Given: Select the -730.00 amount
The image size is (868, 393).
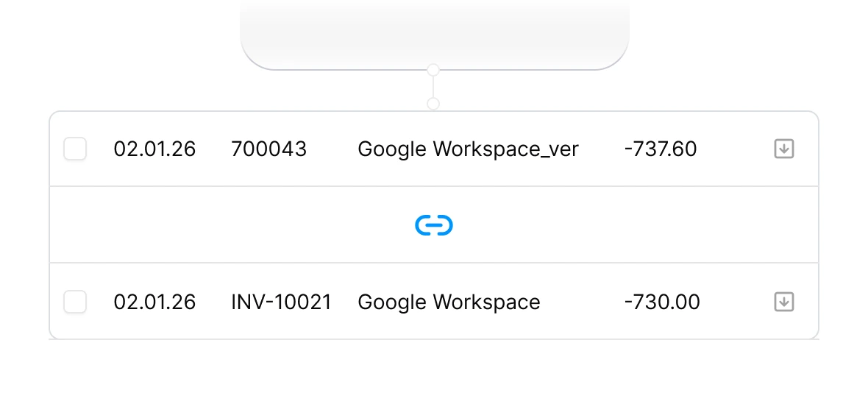Looking at the screenshot, I should pos(661,302).
